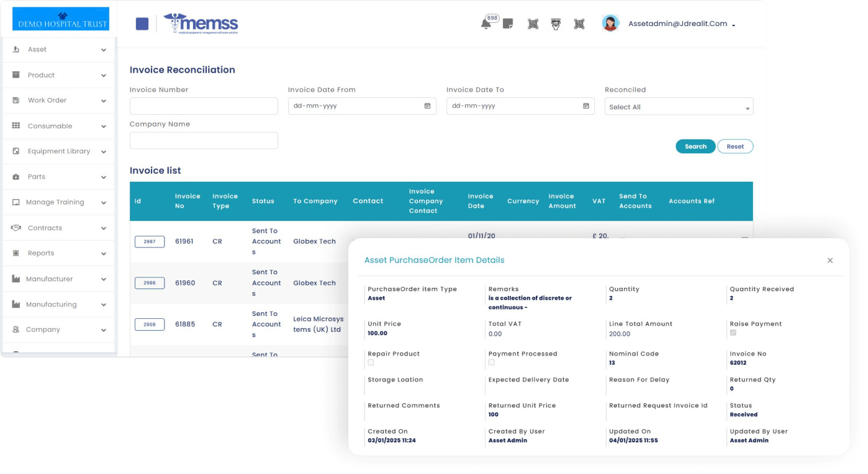Click the Contracts handshake icon

click(x=16, y=228)
